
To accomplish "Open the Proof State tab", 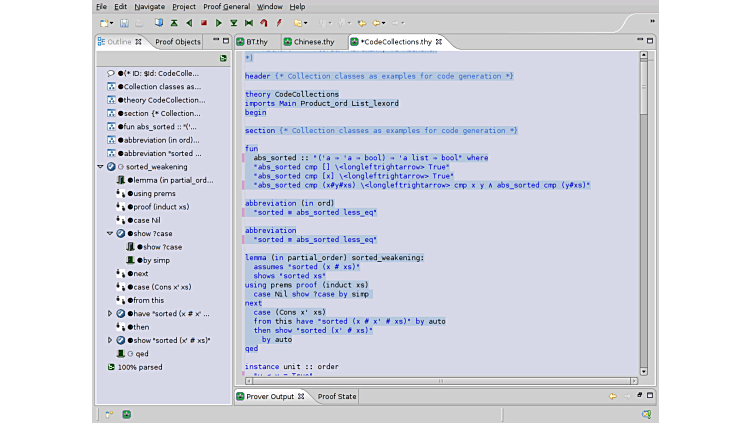I will [x=336, y=397].
